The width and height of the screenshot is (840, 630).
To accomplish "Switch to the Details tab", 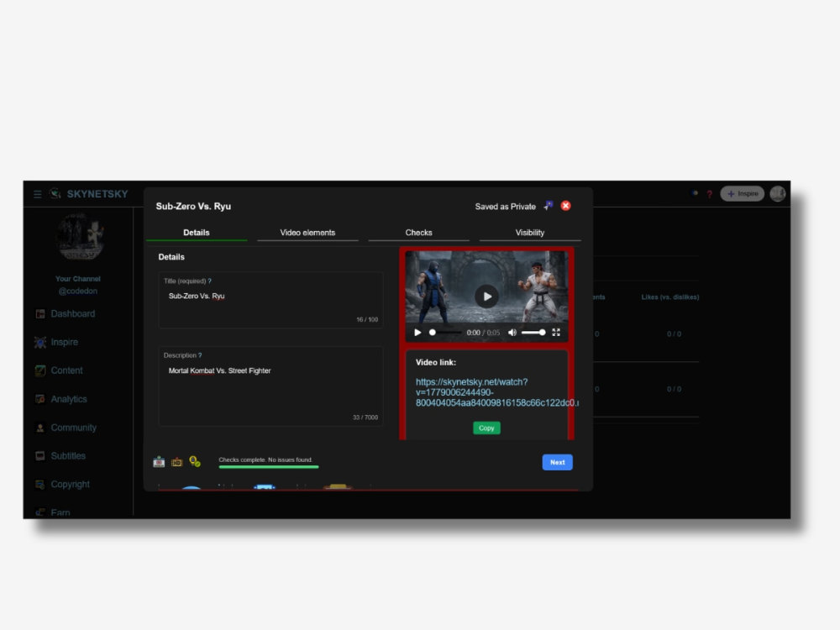I will pyautogui.click(x=197, y=233).
